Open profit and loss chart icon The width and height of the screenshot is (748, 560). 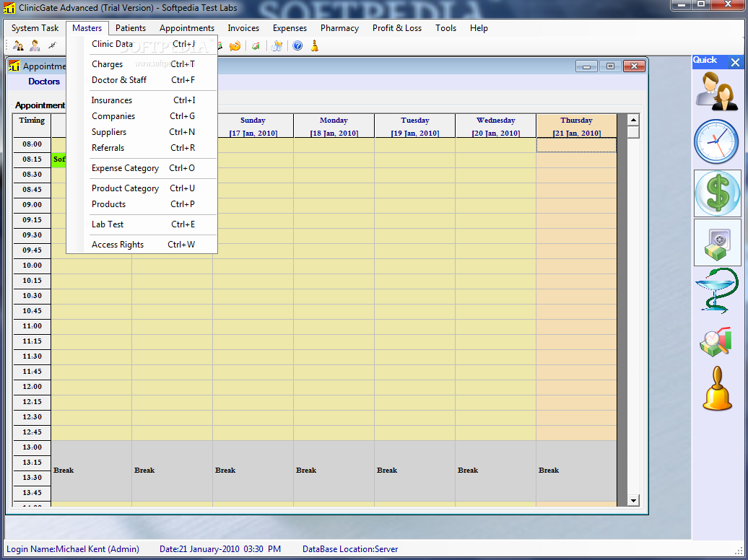click(x=716, y=341)
